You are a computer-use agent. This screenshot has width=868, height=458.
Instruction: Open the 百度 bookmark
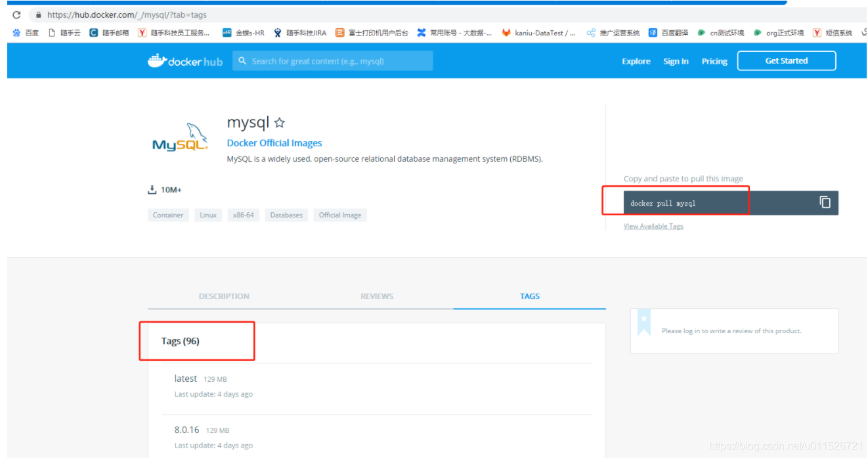pyautogui.click(x=26, y=33)
